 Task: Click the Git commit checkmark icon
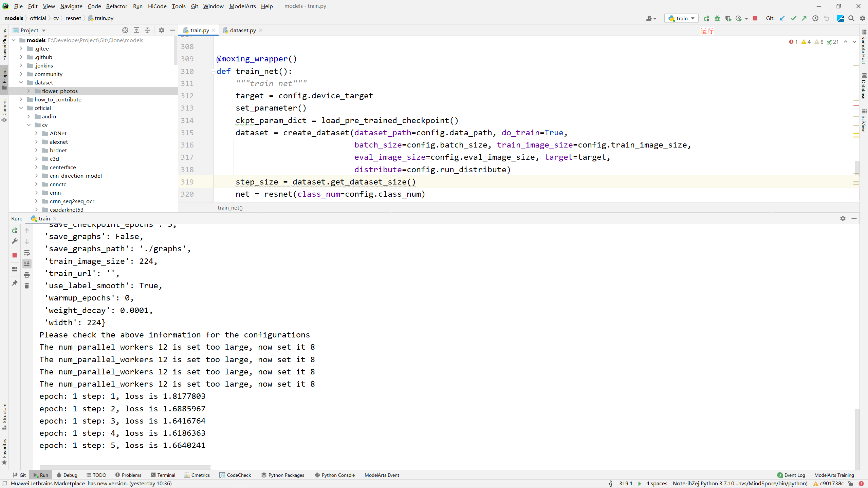click(x=793, y=18)
